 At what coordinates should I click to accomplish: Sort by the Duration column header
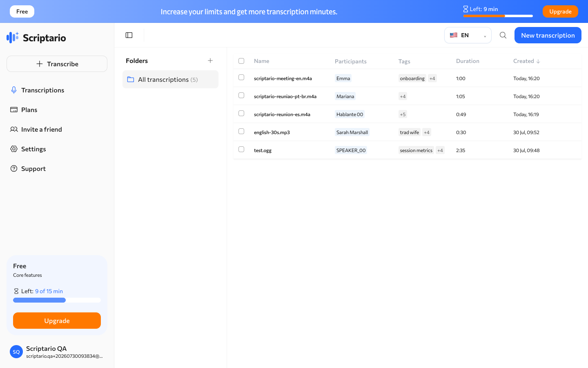coord(468,61)
